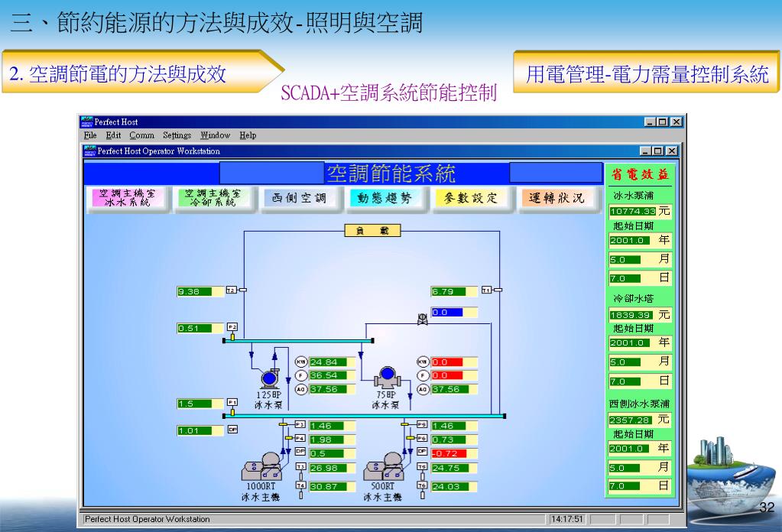Click the T6 sensor tag
The height and width of the screenshot is (532, 782).
422,485
